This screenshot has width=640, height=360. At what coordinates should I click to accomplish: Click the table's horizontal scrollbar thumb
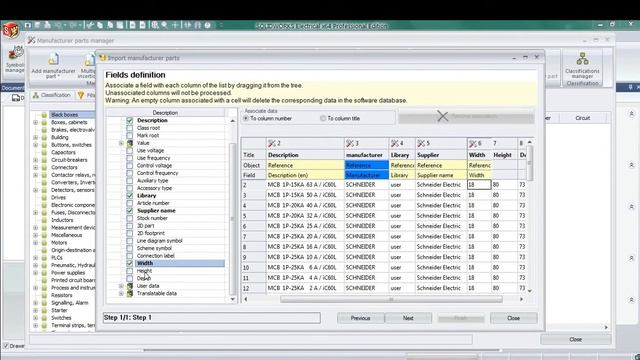coord(391,299)
